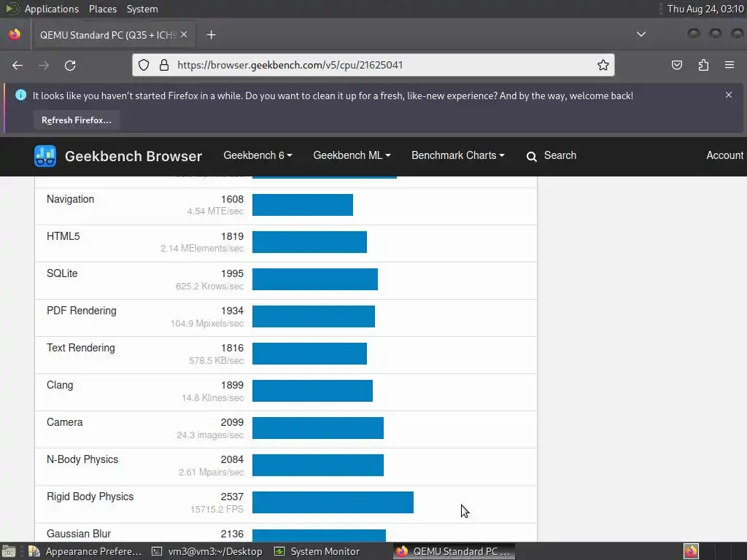
Task: Click the Refresh Firefox button
Action: [x=76, y=120]
